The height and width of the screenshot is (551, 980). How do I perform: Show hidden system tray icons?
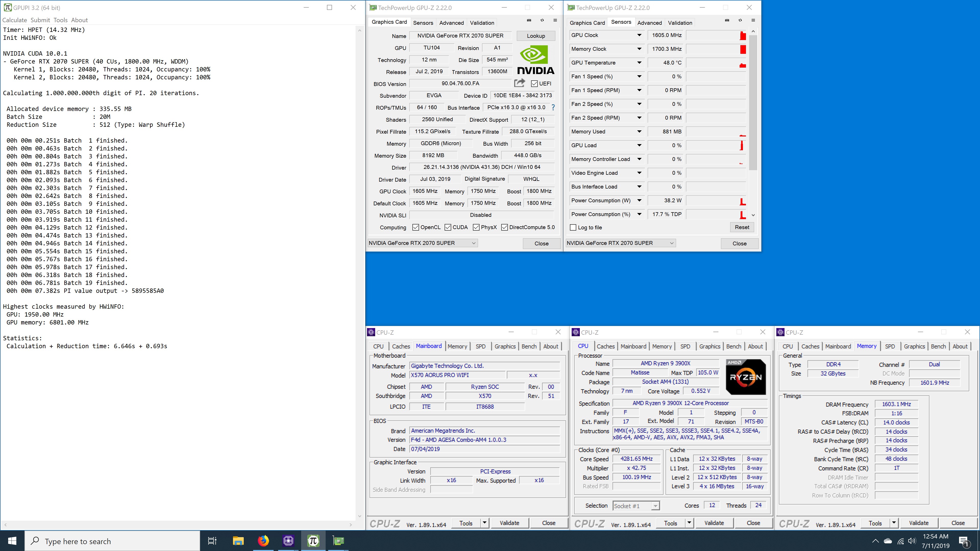click(875, 541)
